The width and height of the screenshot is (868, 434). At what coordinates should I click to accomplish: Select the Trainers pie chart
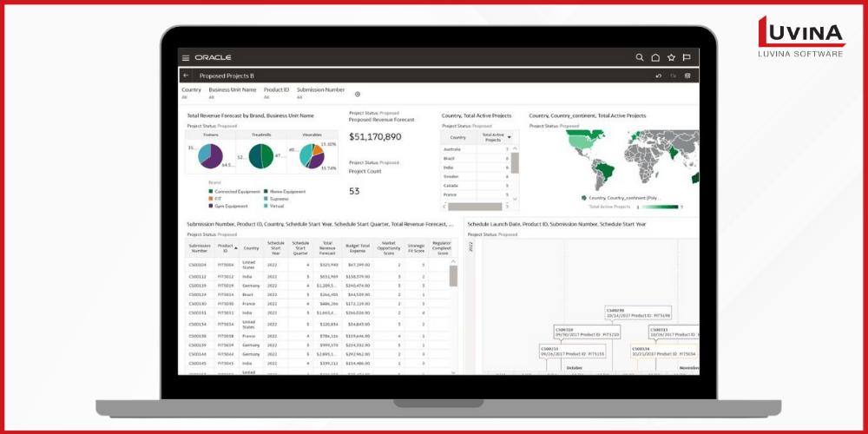click(210, 156)
